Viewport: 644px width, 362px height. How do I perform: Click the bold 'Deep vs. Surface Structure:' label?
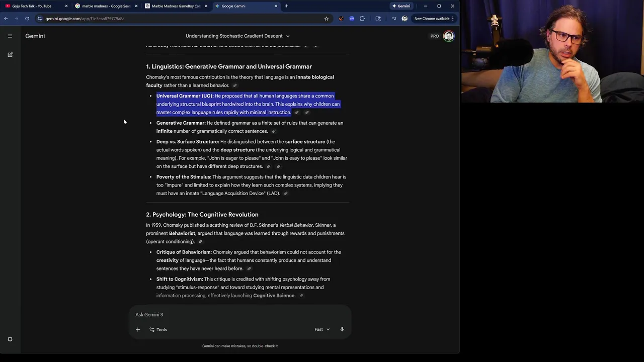tap(188, 142)
